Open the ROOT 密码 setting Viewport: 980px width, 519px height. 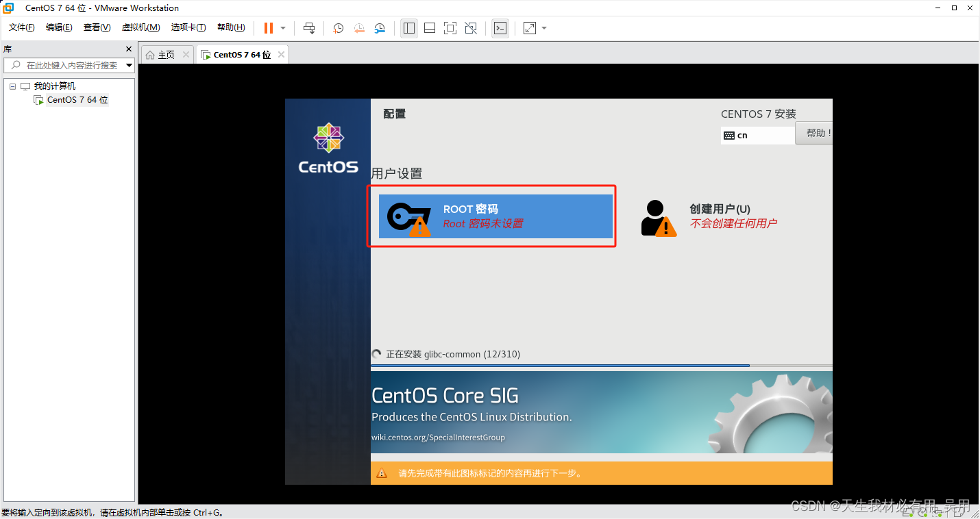point(495,216)
